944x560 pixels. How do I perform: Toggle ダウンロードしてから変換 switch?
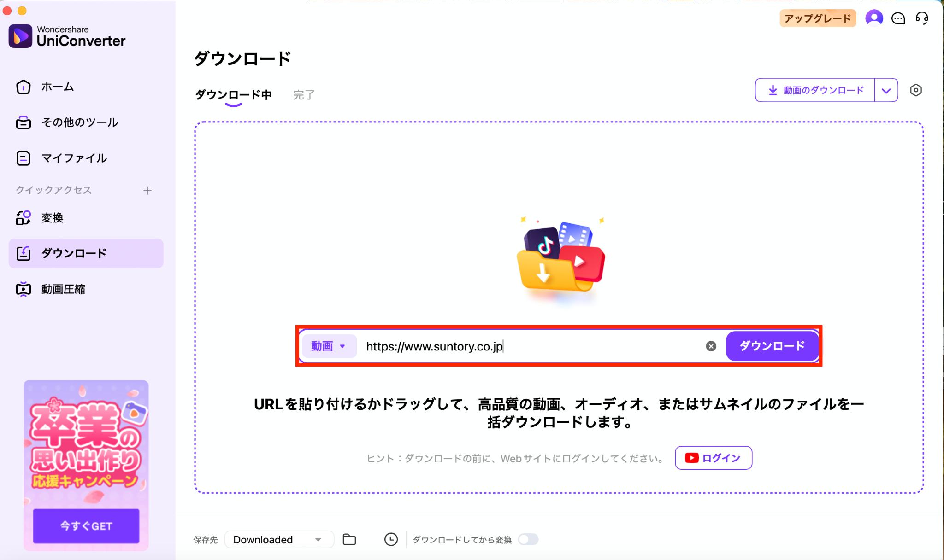pyautogui.click(x=528, y=539)
